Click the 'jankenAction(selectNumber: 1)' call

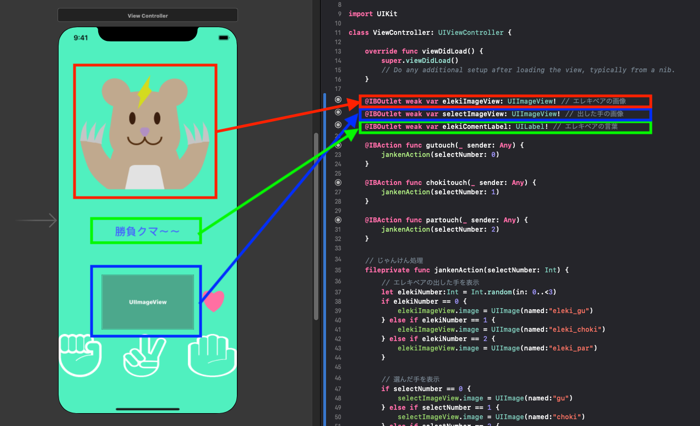pos(440,192)
